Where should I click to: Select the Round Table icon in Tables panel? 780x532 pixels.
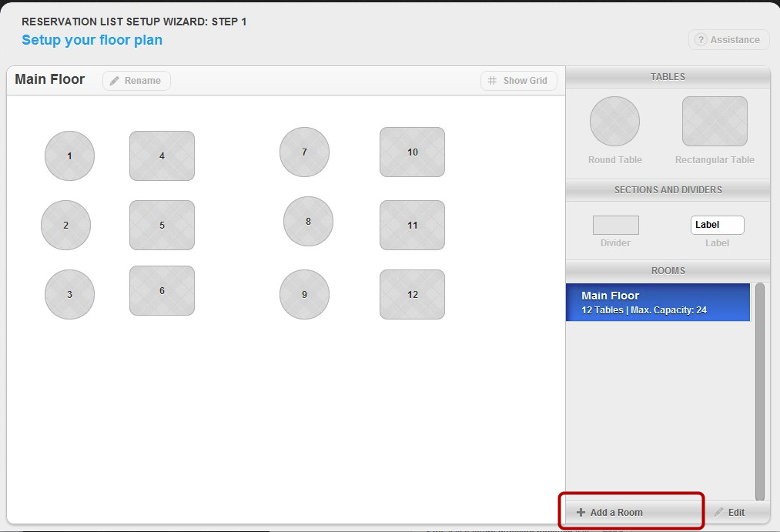pyautogui.click(x=614, y=121)
